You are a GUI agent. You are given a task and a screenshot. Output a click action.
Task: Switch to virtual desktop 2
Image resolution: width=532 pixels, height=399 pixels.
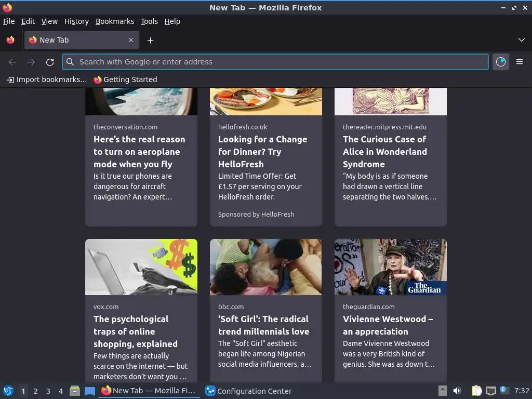(x=36, y=391)
